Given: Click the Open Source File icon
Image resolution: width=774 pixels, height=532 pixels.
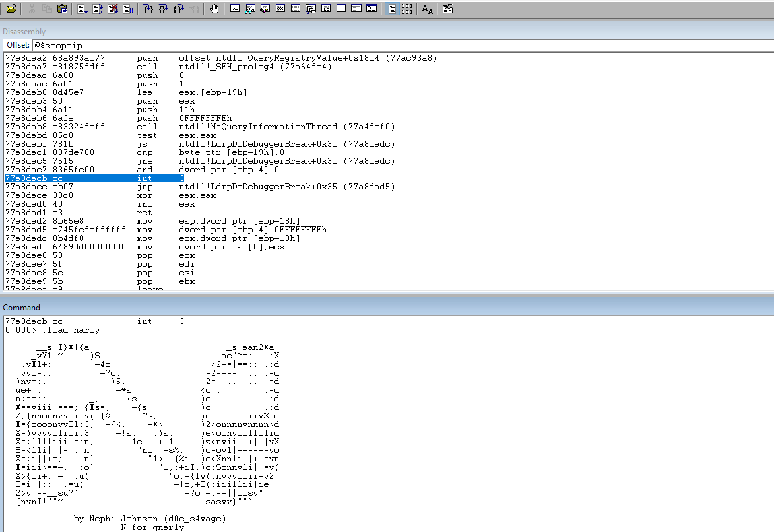Looking at the screenshot, I should [x=11, y=9].
